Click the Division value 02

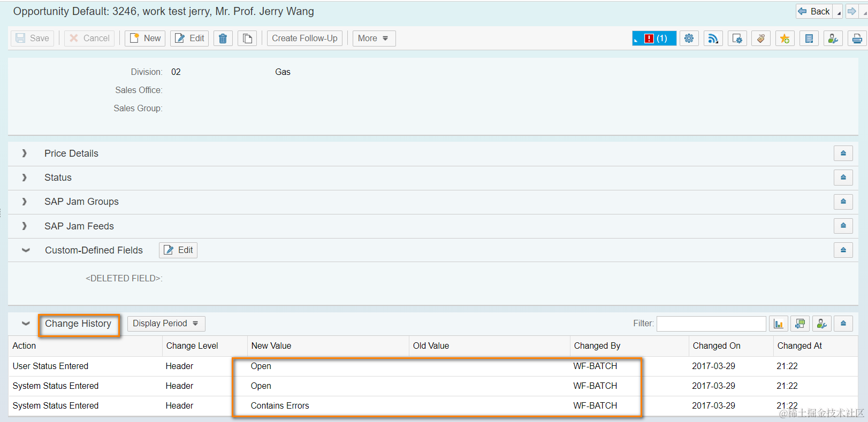pos(176,72)
